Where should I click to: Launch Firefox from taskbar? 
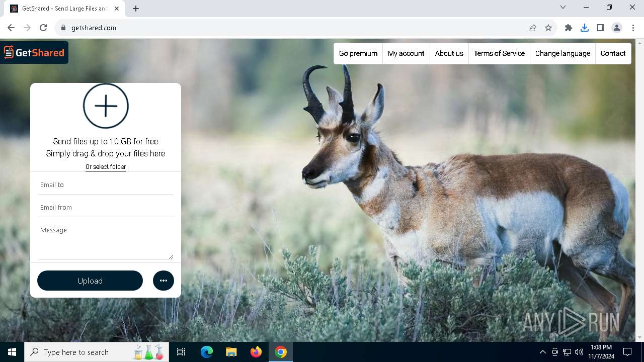(x=256, y=352)
